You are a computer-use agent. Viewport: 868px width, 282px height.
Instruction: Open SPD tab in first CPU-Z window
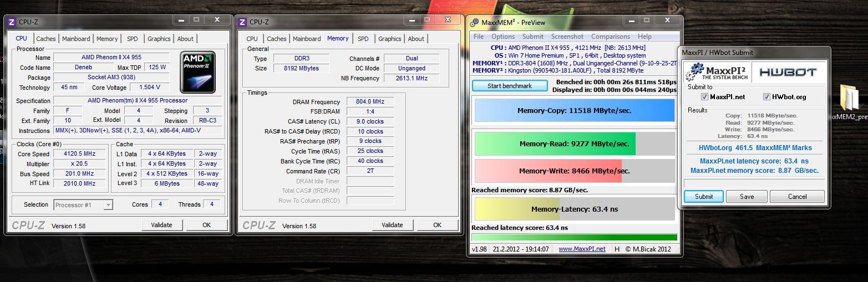[x=133, y=39]
